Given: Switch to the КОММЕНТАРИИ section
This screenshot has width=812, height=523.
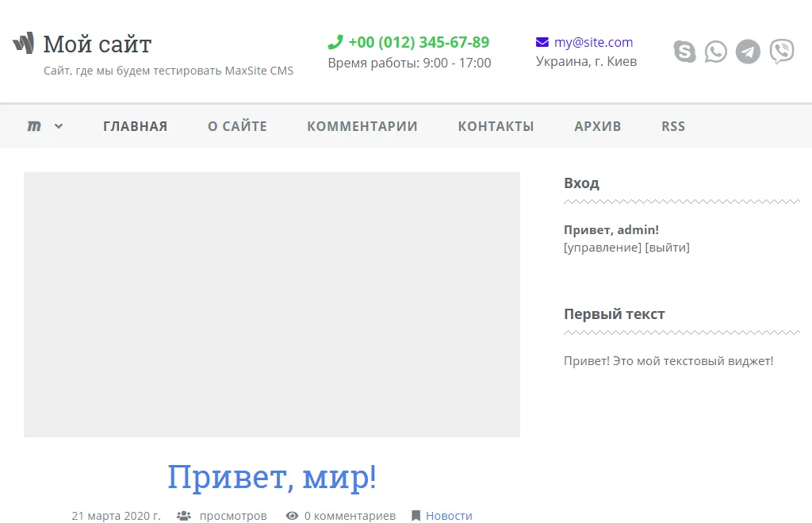Looking at the screenshot, I should [x=362, y=125].
